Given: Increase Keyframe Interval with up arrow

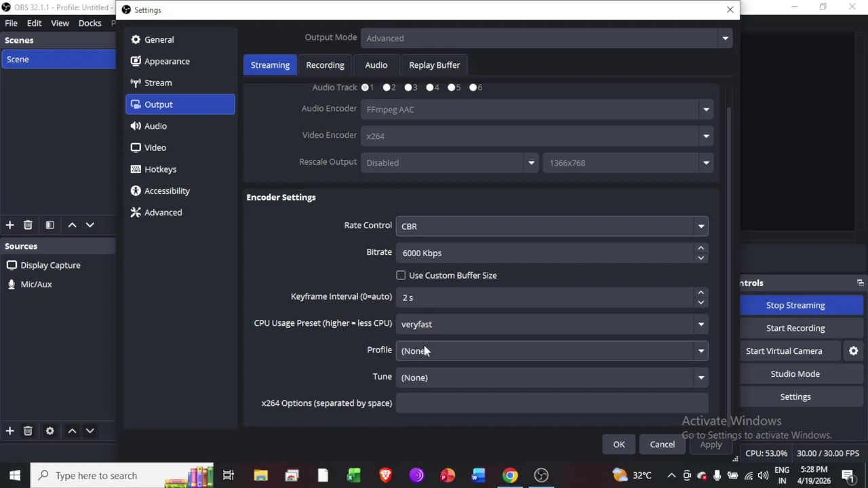Looking at the screenshot, I should click(701, 293).
